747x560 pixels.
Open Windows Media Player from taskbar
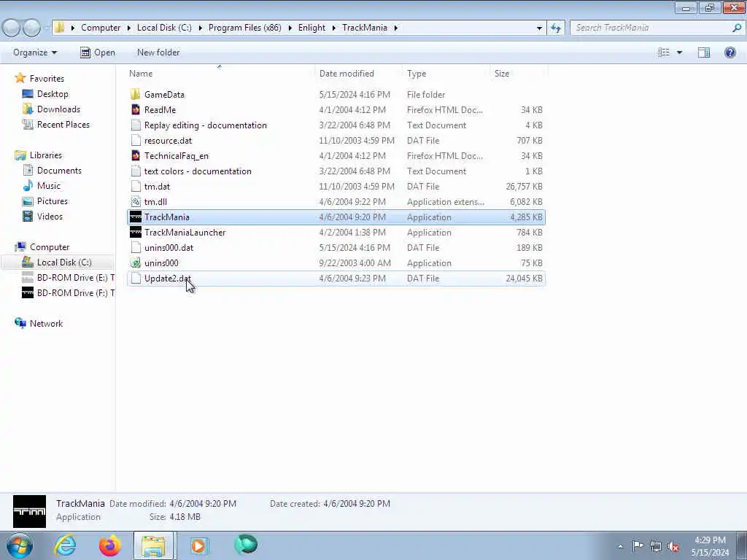198,545
